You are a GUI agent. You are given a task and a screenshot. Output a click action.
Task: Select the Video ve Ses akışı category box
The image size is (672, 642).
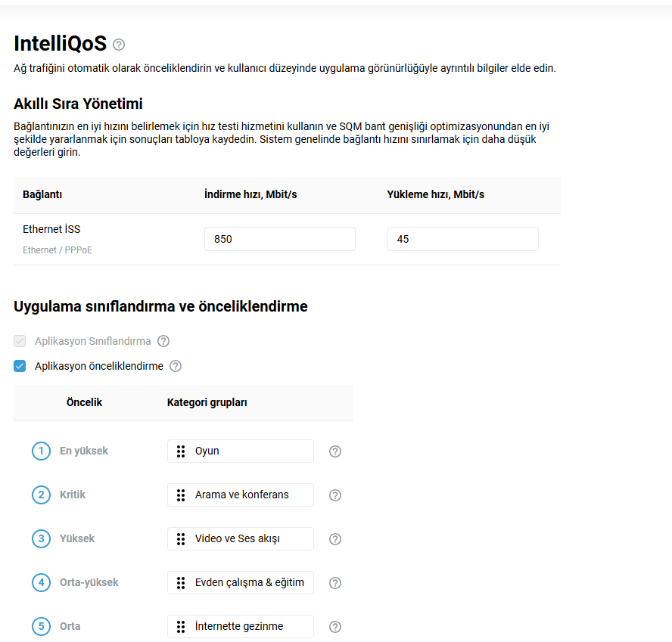pos(241,539)
